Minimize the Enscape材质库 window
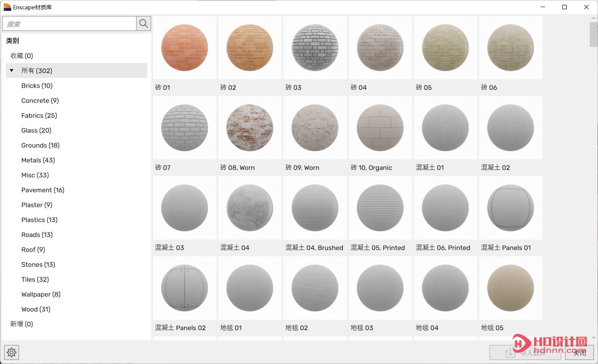This screenshot has width=598, height=364. [x=543, y=7]
